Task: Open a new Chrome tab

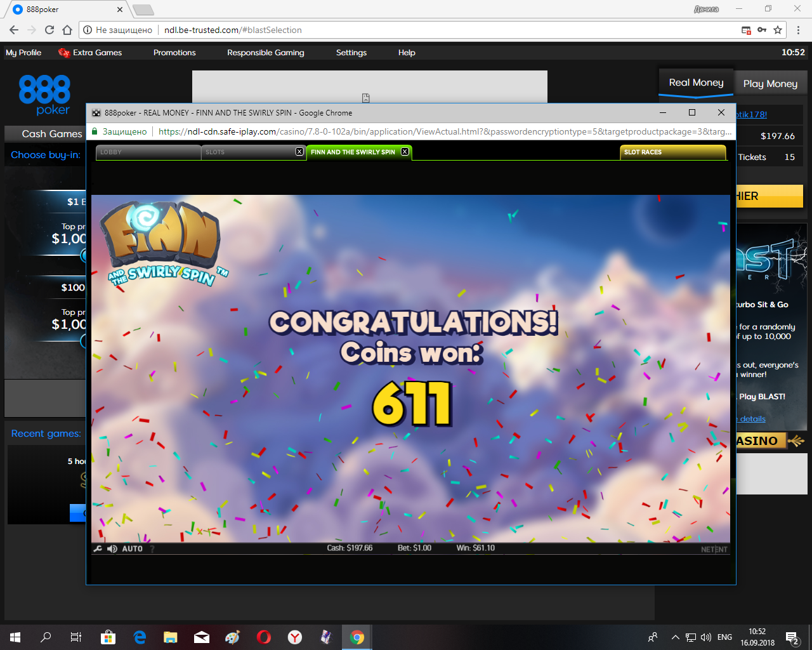Action: [x=143, y=10]
